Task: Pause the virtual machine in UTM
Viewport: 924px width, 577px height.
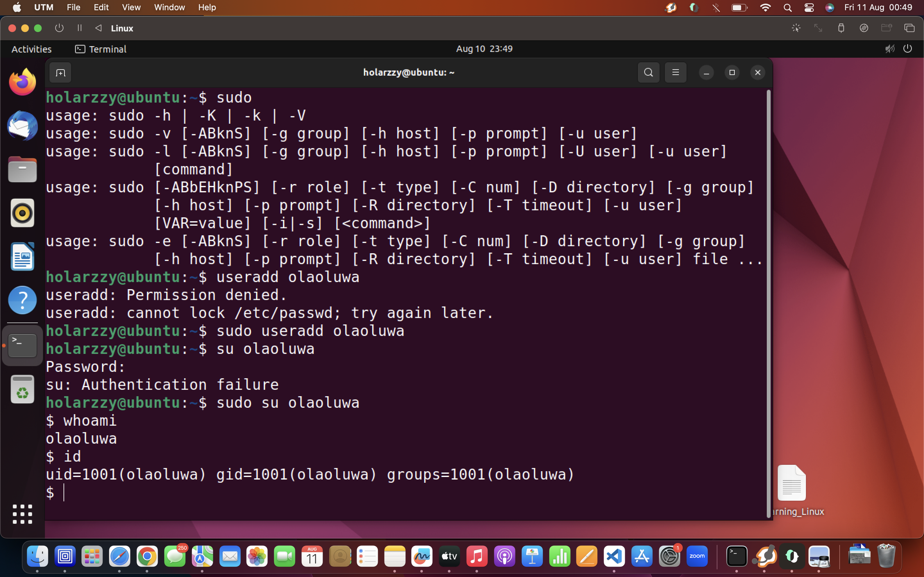Action: tap(80, 28)
